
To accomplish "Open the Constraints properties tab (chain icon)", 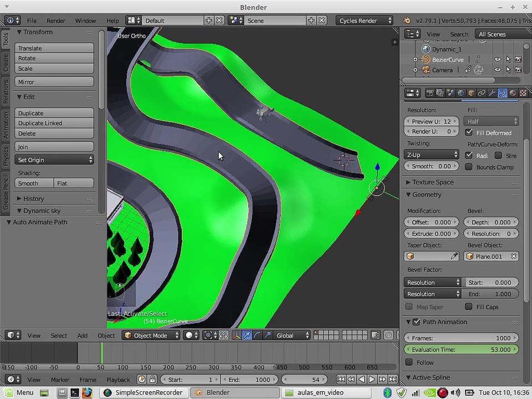I will pos(482,93).
